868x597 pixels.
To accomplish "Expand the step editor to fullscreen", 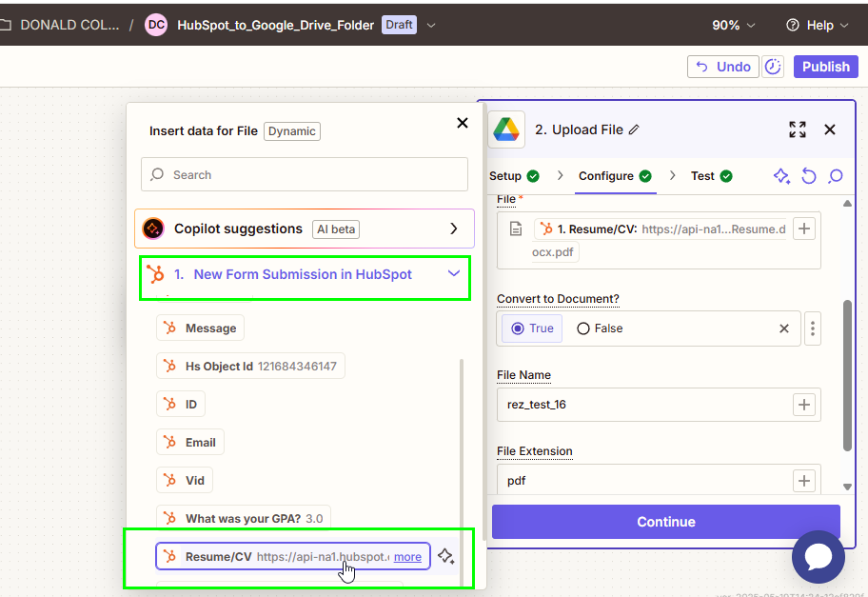I will pyautogui.click(x=798, y=129).
